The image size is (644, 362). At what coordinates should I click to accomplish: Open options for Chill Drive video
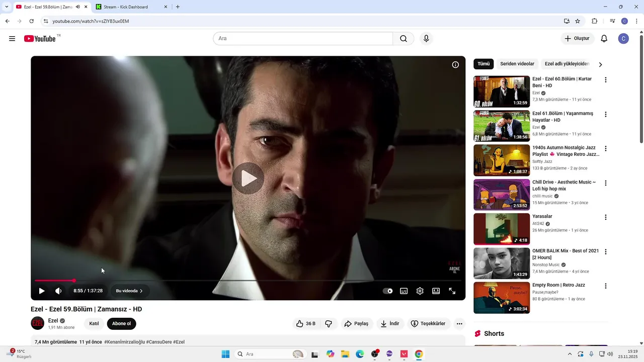[606, 183]
